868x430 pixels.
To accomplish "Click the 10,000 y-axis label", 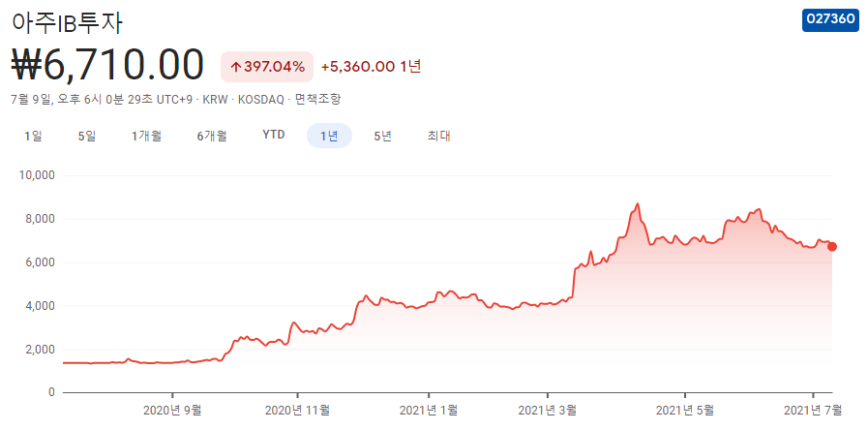I will pos(38,175).
